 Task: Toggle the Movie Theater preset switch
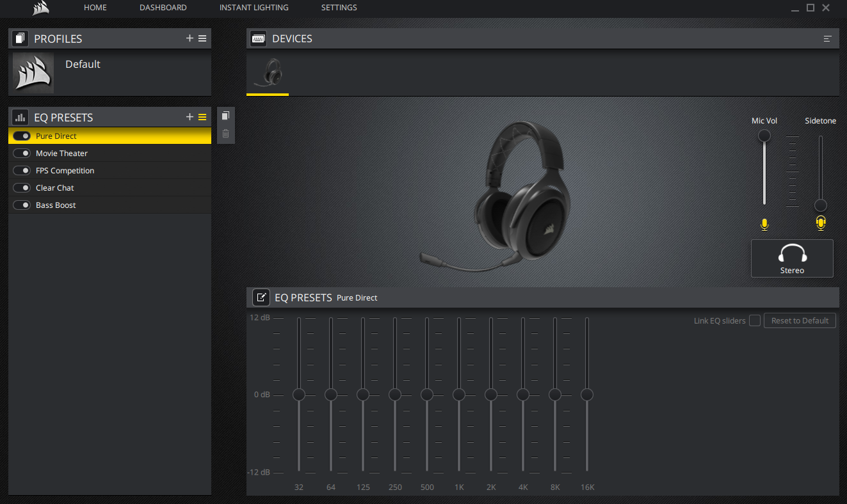pyautogui.click(x=22, y=154)
